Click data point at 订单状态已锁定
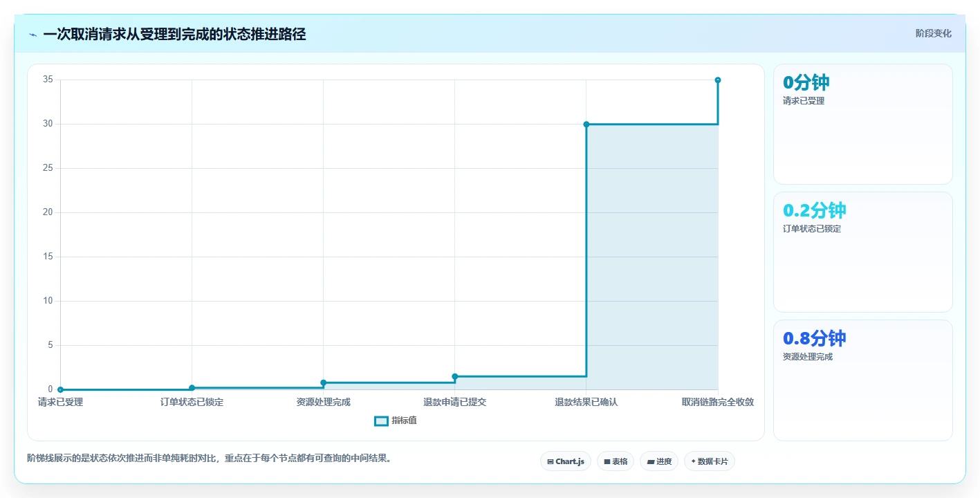Screen dimensions: 980x498 pyautogui.click(x=192, y=388)
